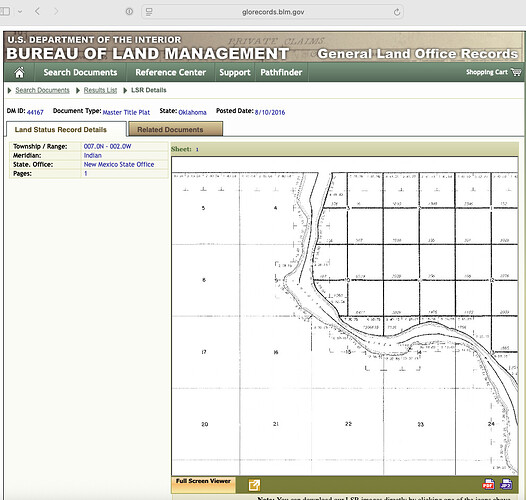Screen dimensions: 526x500
Task: Click the Sheet: 1 label
Action: (185, 149)
